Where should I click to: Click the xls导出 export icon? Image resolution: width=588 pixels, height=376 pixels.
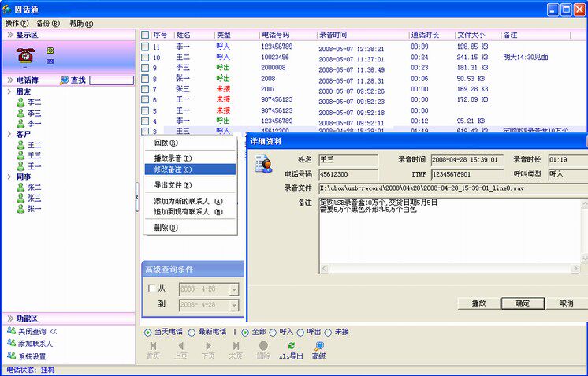tap(291, 346)
